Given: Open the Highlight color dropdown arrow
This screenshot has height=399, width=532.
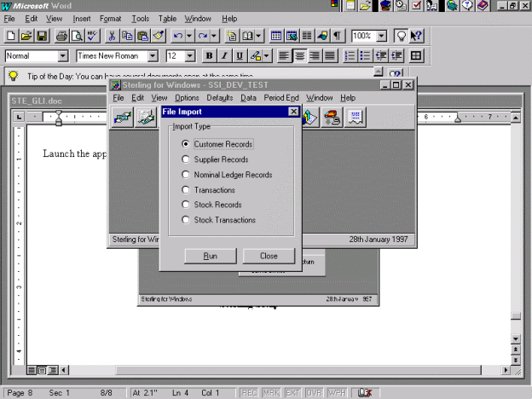Looking at the screenshot, I should 267,56.
